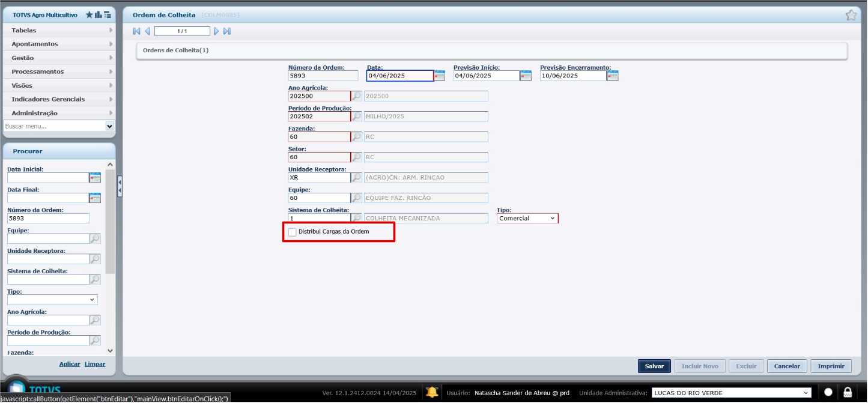Click Limpar link in Procurar

tap(95, 364)
